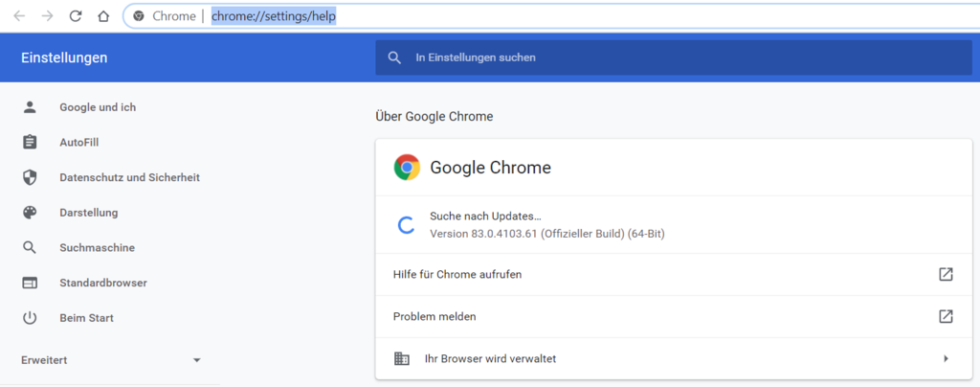
Task: Click the Chrome site info icon in address bar
Action: (x=139, y=16)
